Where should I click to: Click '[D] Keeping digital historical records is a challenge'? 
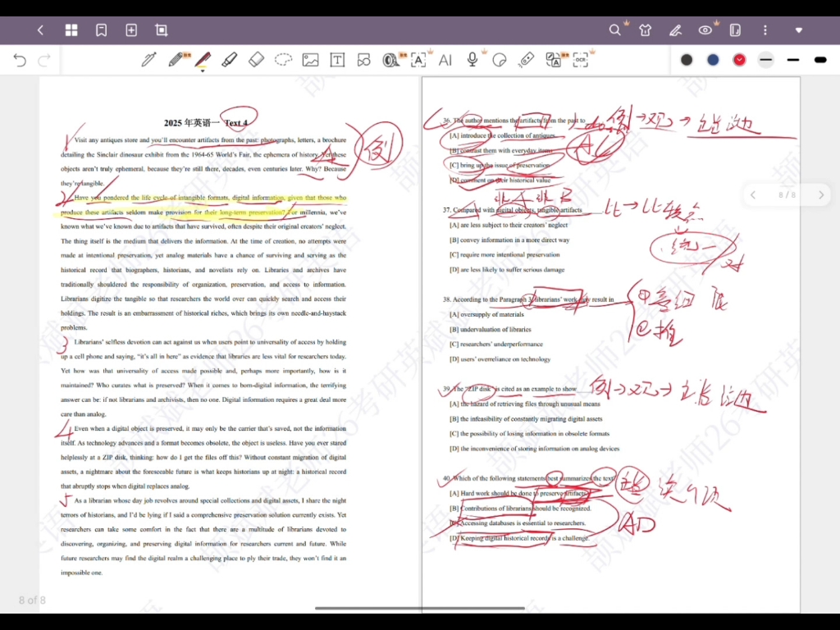[519, 538]
